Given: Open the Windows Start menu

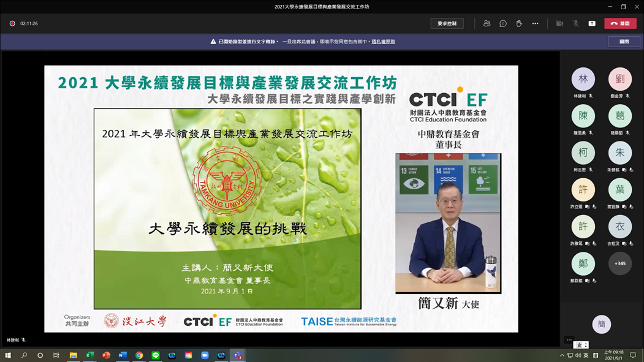Looking at the screenshot, I should click(x=8, y=355).
